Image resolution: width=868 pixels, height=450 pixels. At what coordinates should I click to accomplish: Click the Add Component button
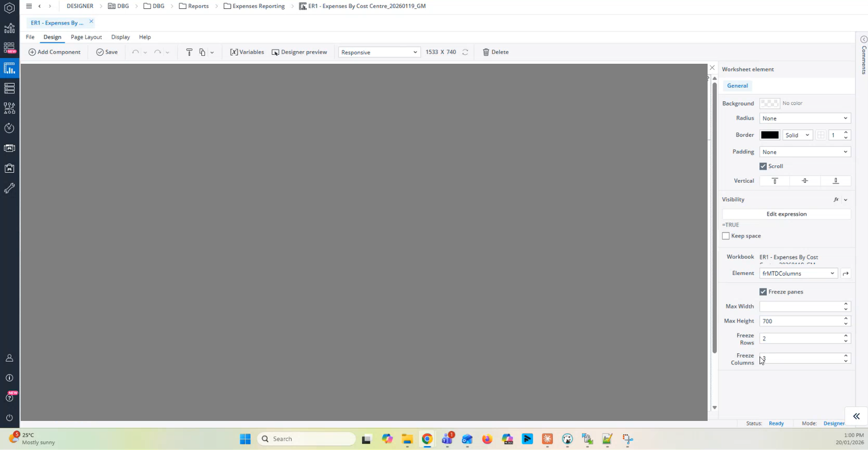54,52
